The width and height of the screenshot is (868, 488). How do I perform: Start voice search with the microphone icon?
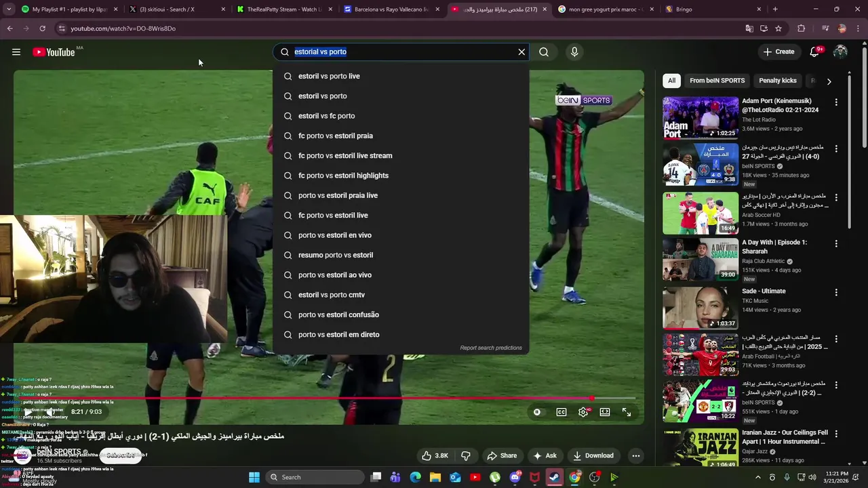pyautogui.click(x=574, y=52)
